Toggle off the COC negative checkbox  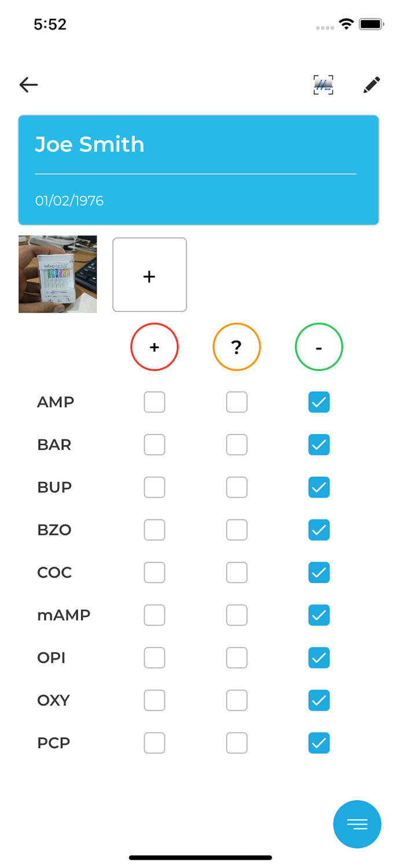click(x=319, y=572)
